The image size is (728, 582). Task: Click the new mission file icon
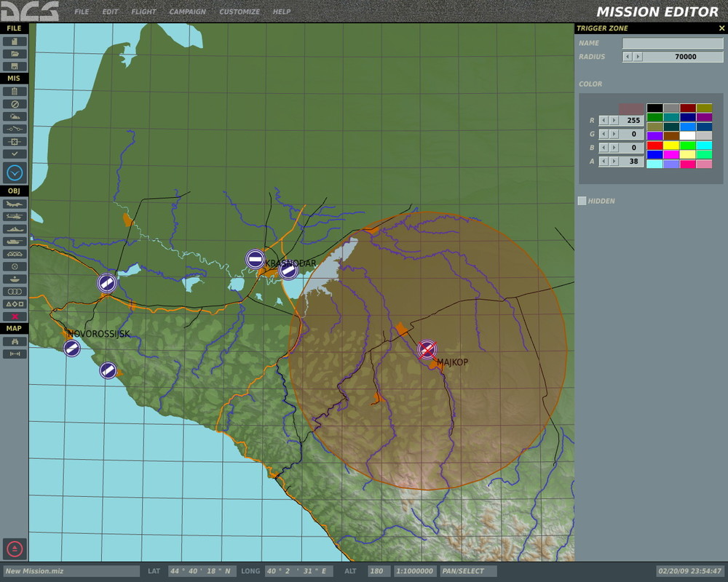click(x=15, y=41)
